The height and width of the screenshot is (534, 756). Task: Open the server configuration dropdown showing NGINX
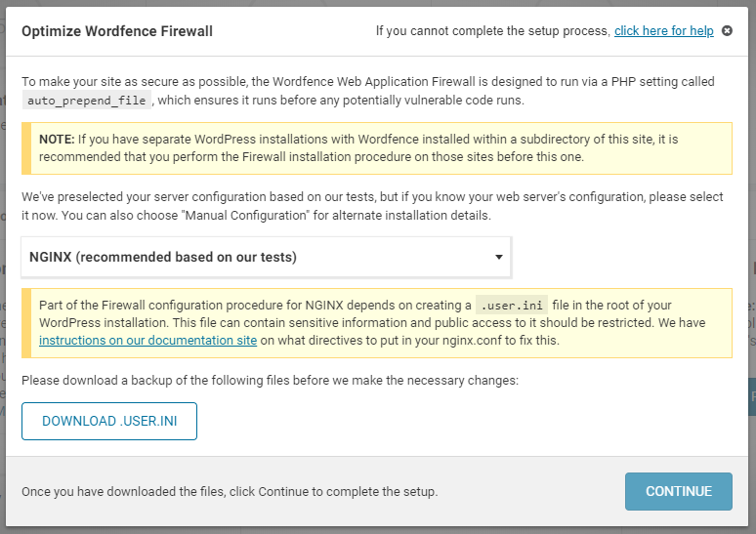(x=266, y=257)
